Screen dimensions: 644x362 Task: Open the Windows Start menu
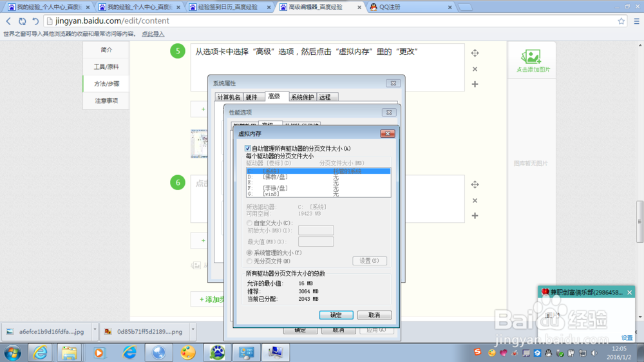(x=13, y=352)
